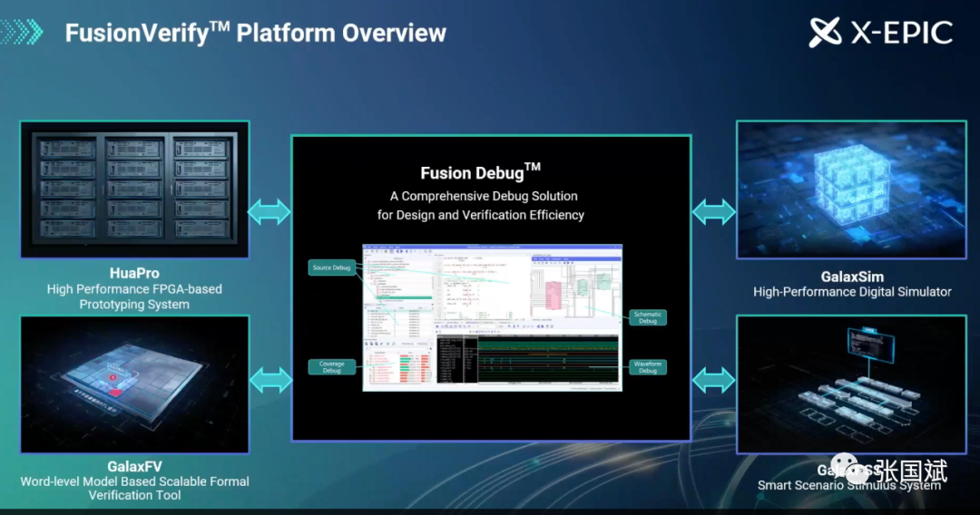
Task: Click the GalaxFV product name
Action: pos(135,466)
